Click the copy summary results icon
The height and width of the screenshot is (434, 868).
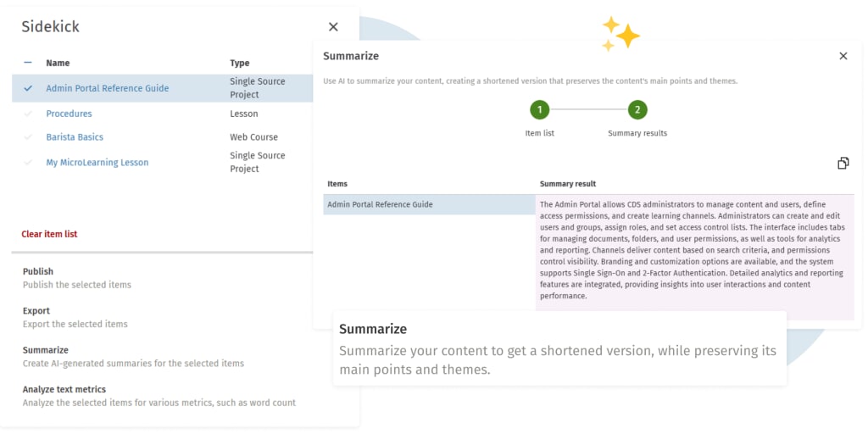pyautogui.click(x=843, y=163)
